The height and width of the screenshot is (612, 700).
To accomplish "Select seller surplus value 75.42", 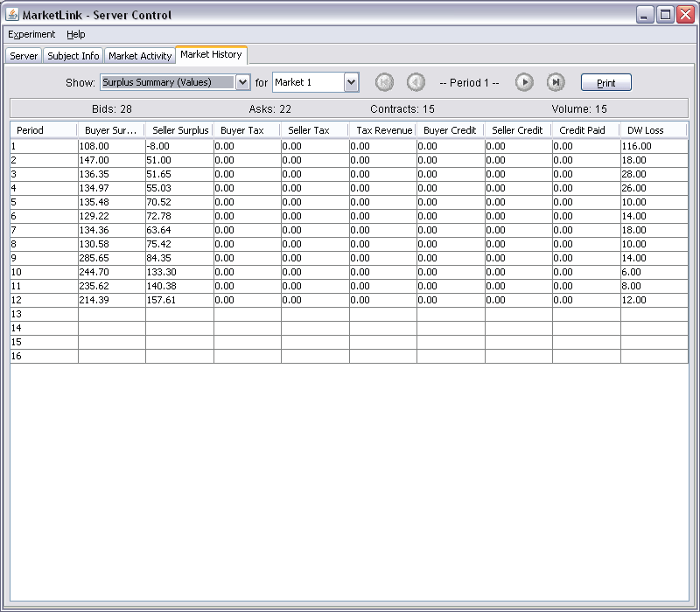I will (179, 244).
